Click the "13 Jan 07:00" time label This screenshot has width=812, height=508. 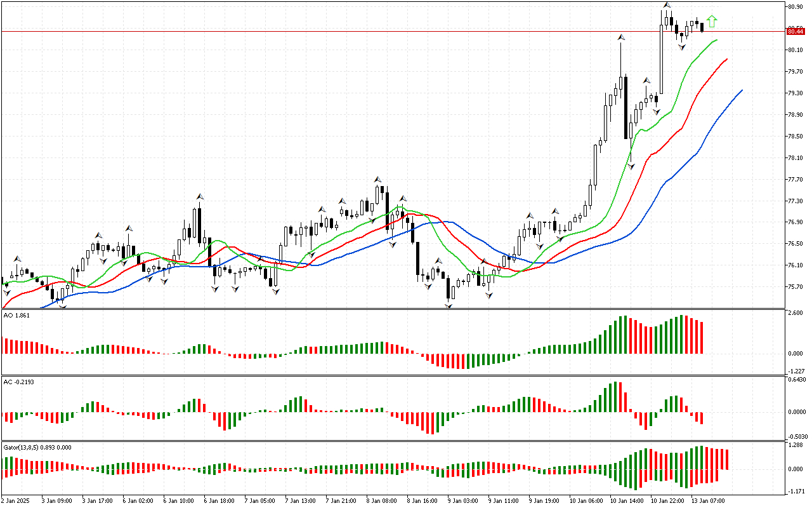click(708, 500)
